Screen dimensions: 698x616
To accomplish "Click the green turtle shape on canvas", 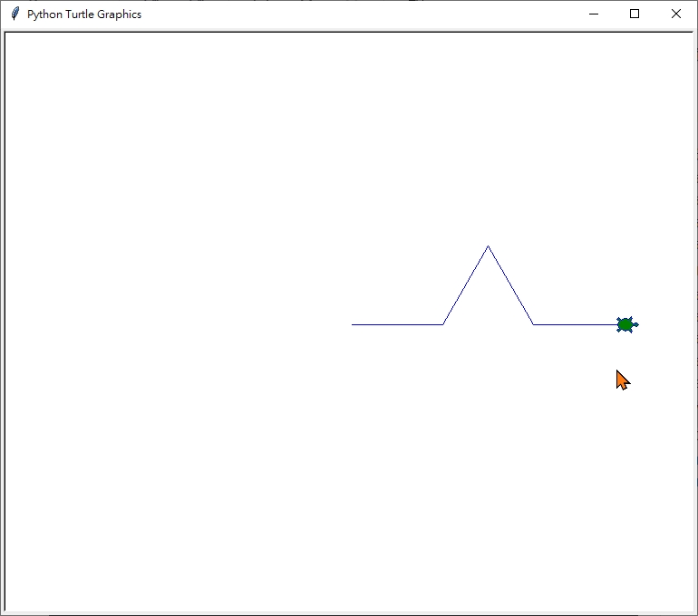I will tap(626, 324).
